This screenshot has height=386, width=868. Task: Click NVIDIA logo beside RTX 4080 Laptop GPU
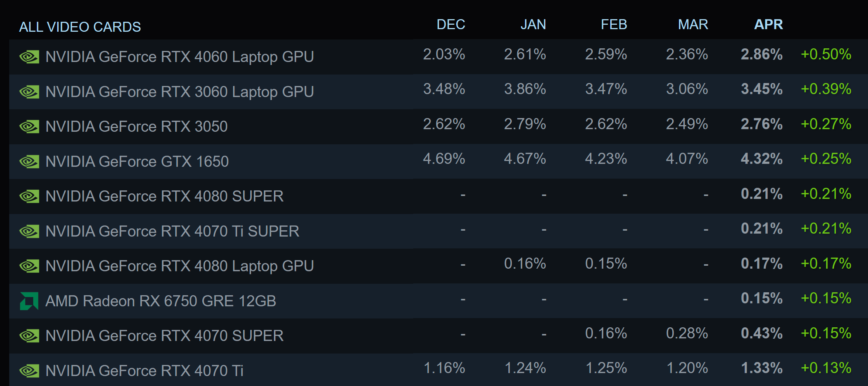pyautogui.click(x=29, y=266)
